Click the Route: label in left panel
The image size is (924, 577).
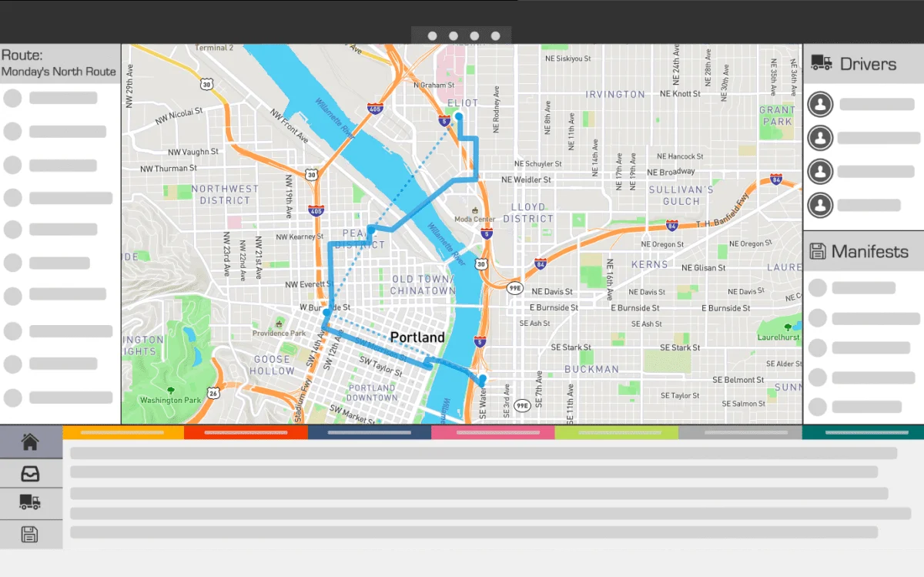22,55
